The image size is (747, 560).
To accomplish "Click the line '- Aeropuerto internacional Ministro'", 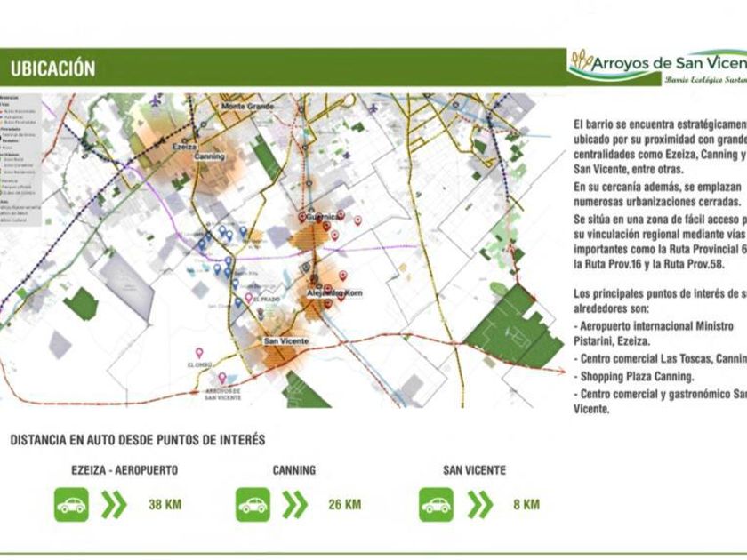I will 654,326.
